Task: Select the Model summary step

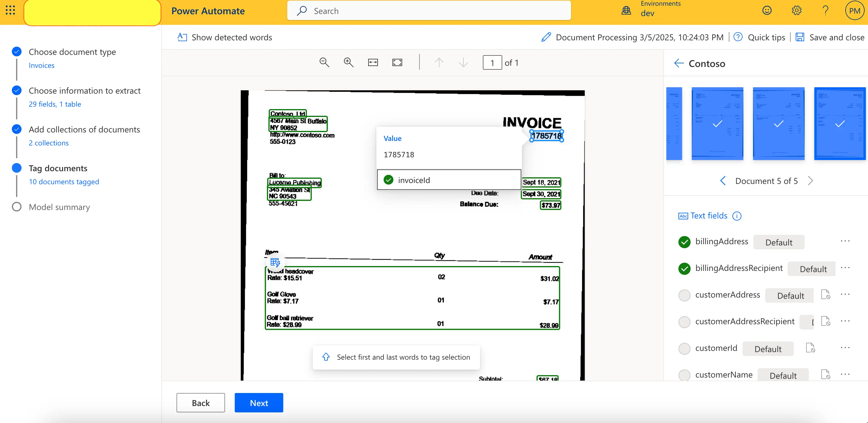Action: (59, 207)
